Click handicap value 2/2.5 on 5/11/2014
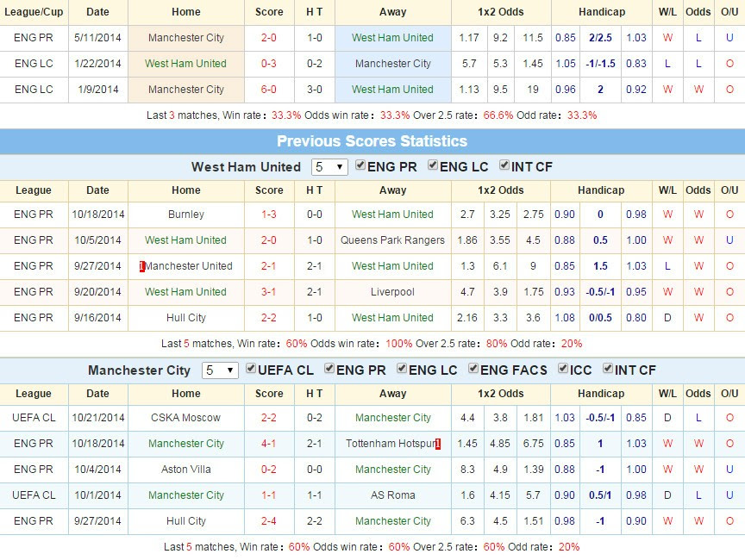 [x=600, y=38]
